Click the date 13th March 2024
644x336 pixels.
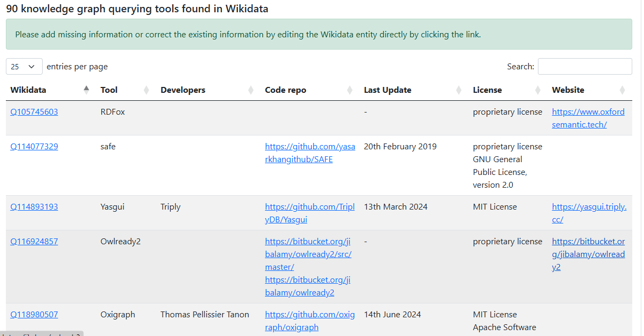pos(396,207)
